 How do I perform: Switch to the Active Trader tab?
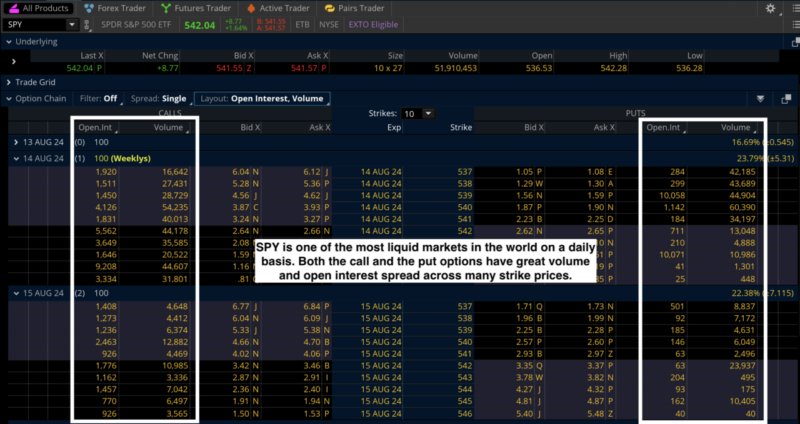278,8
